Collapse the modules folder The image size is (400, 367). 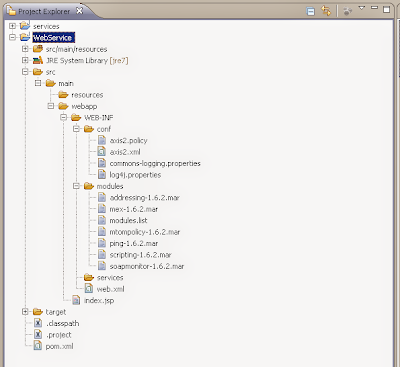pos(76,186)
